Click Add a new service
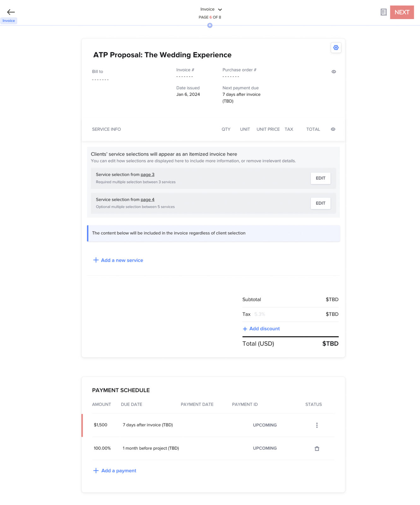 121,260
